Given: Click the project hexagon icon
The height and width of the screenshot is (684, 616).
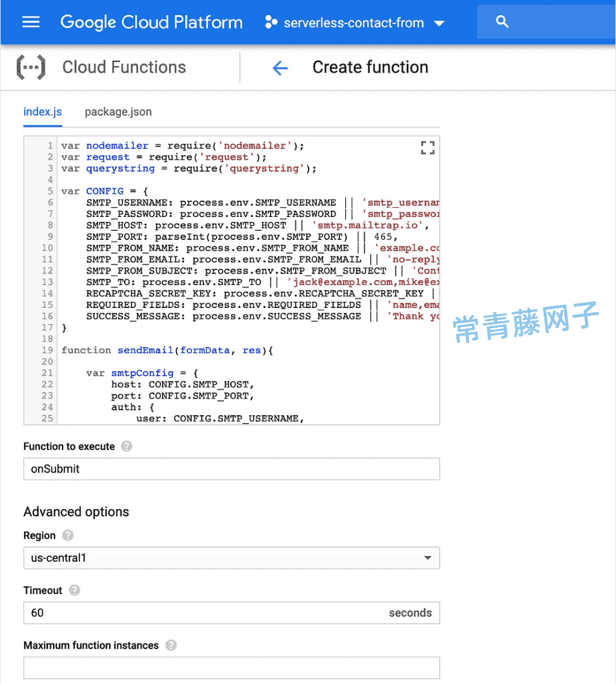Looking at the screenshot, I should click(271, 22).
